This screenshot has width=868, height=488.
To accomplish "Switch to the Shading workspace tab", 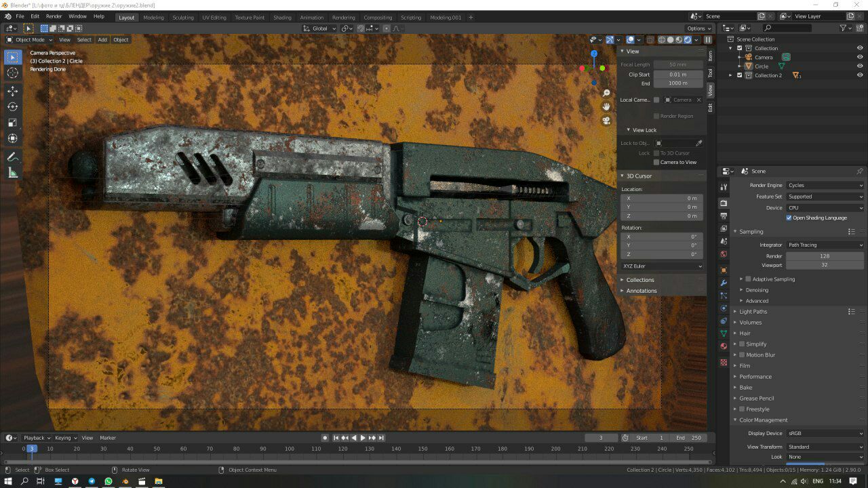I will click(x=282, y=18).
